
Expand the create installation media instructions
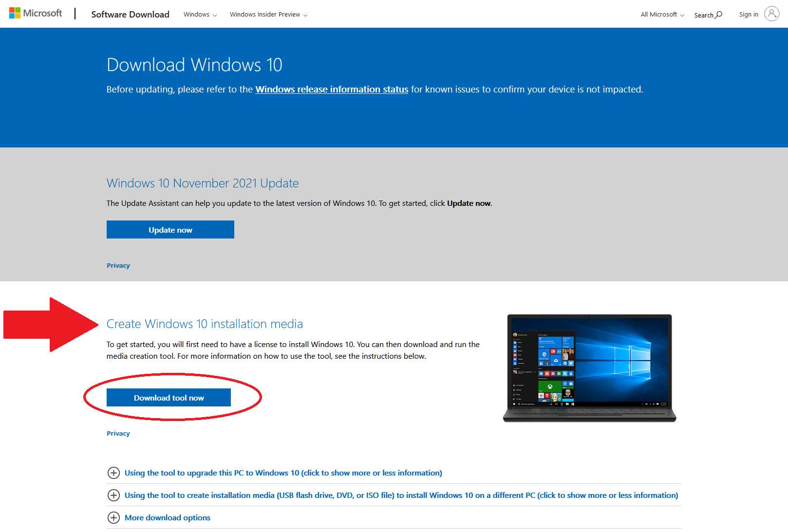[401, 495]
